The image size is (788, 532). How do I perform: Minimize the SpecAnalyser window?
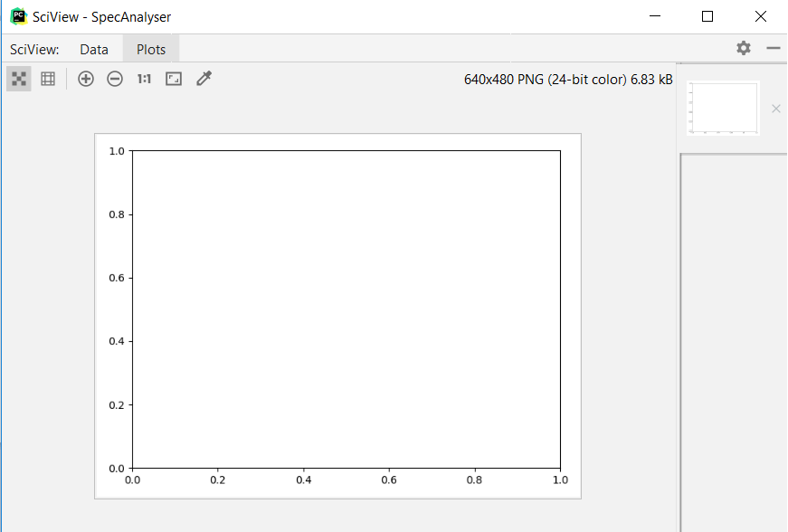tap(654, 15)
